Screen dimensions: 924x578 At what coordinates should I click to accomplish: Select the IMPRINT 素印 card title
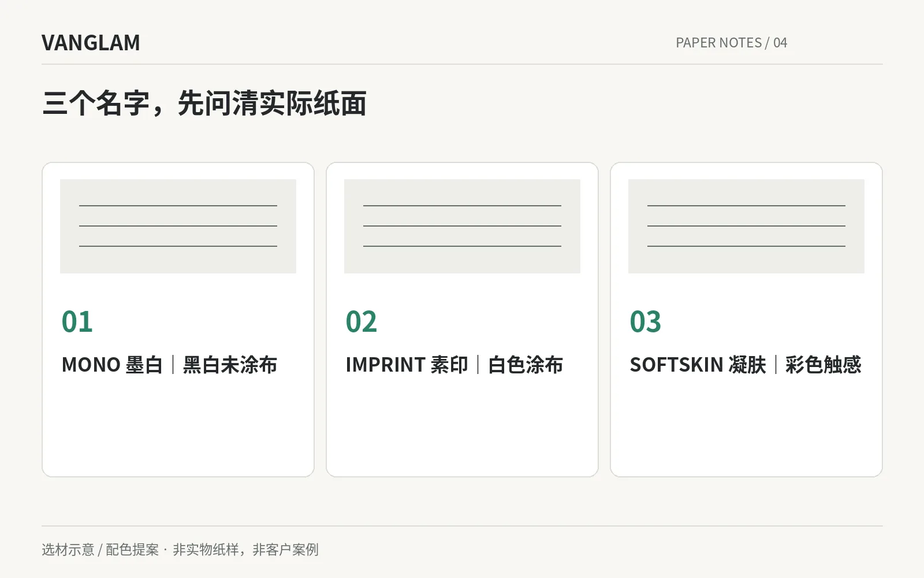[x=454, y=365]
